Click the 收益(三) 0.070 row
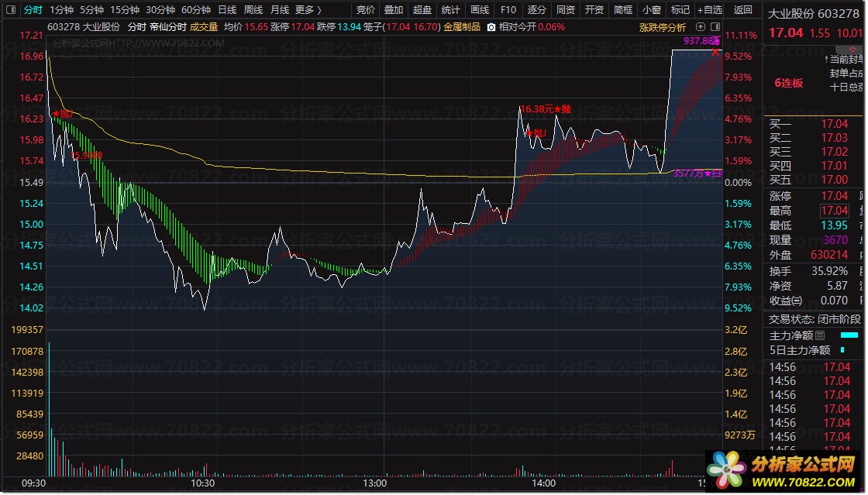Screen dimensions: 868x495 (809, 301)
